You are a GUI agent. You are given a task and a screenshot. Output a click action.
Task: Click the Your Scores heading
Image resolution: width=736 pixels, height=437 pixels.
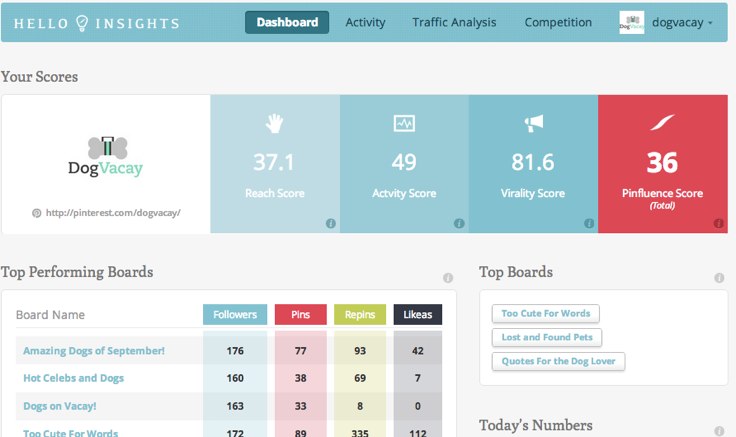39,77
